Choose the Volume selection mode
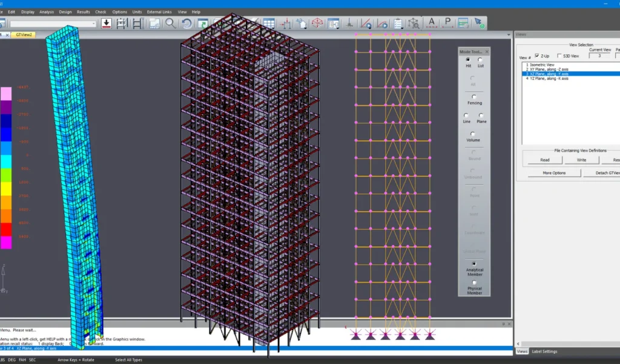This screenshot has width=620, height=364. (473, 134)
